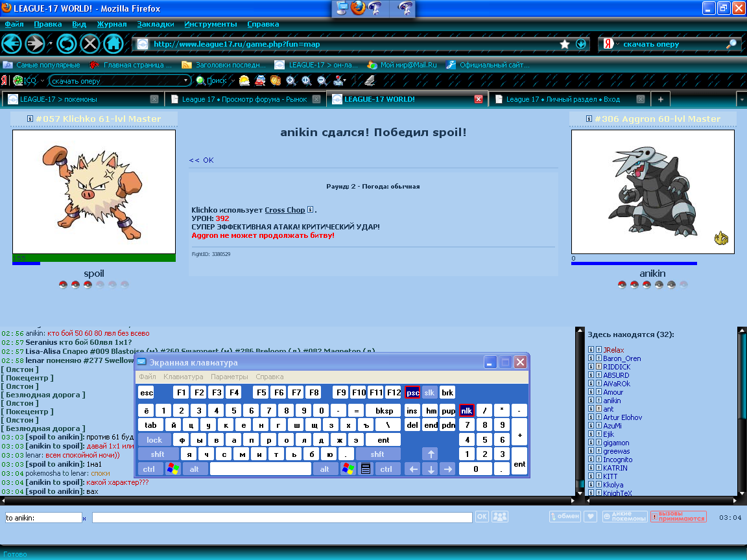
Task: Toggle the wild pokemons button
Action: (624, 517)
